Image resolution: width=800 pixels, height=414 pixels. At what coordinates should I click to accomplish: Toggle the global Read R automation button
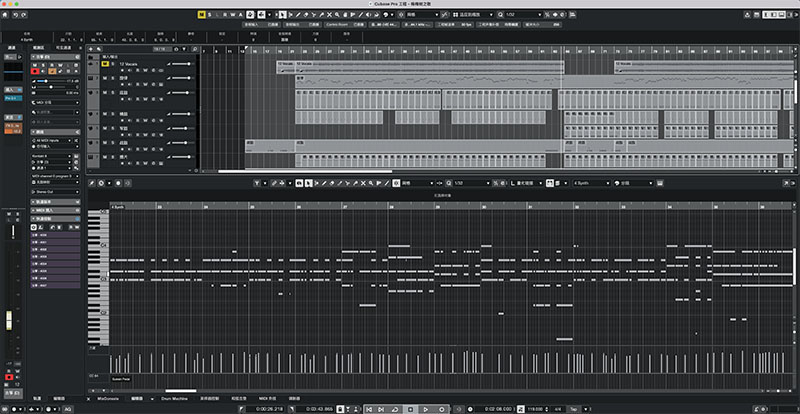(224, 15)
